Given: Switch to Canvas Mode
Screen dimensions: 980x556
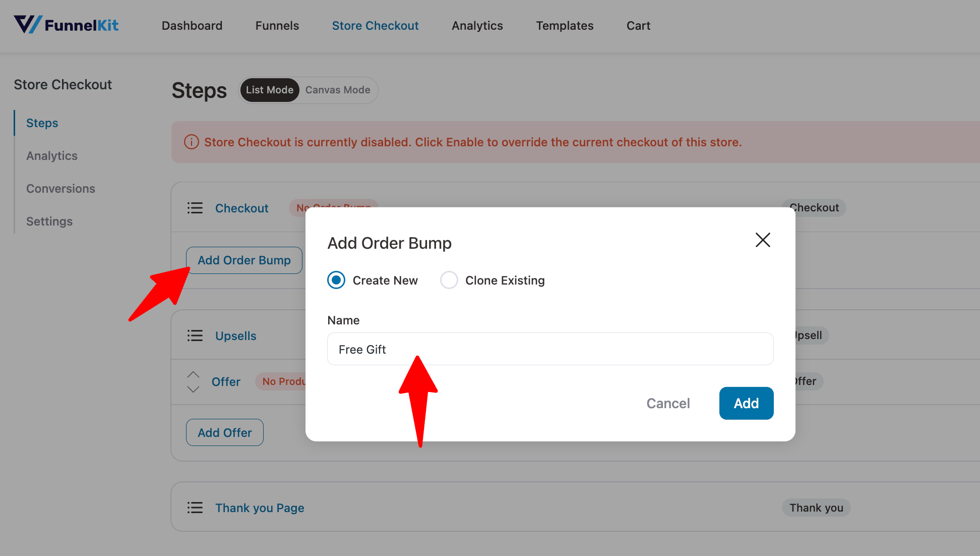Looking at the screenshot, I should click(338, 90).
